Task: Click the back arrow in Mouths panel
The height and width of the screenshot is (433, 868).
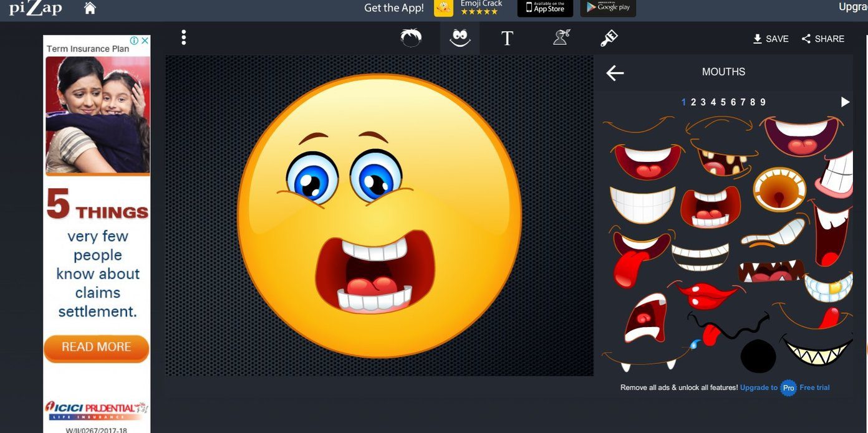Action: point(615,73)
